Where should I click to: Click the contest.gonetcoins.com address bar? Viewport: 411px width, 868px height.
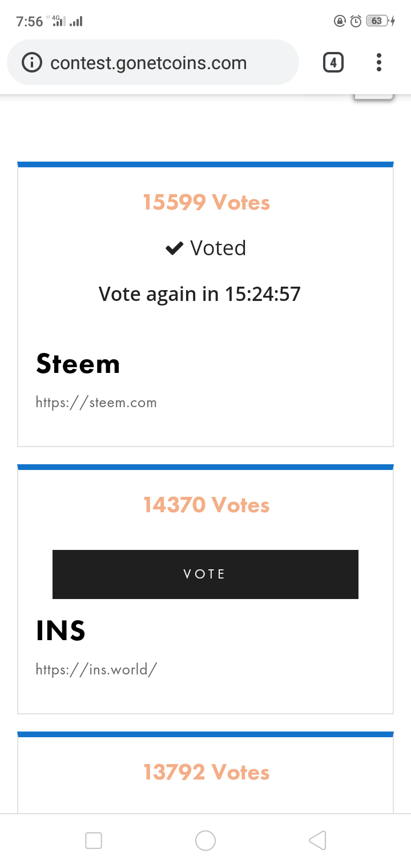pos(153,62)
